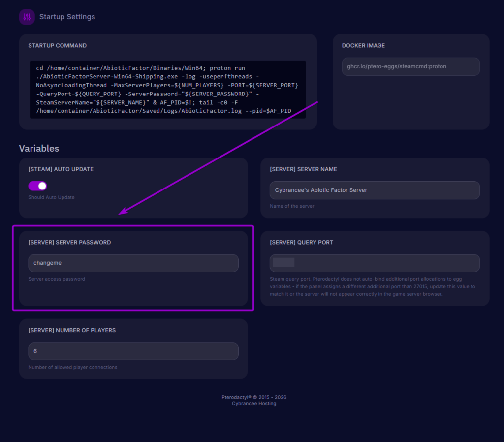Click the "STARTUP COMMAND" label
This screenshot has width=504, height=442.
[x=57, y=46]
